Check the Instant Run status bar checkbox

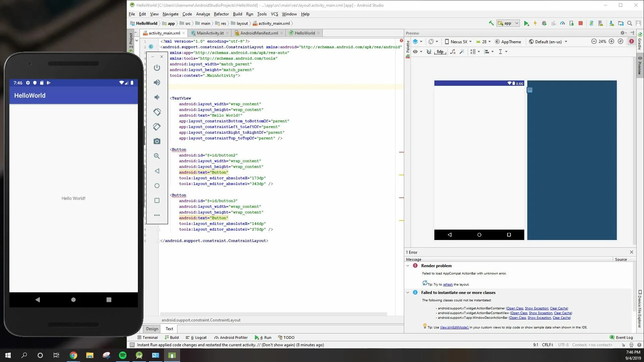click(x=132, y=345)
